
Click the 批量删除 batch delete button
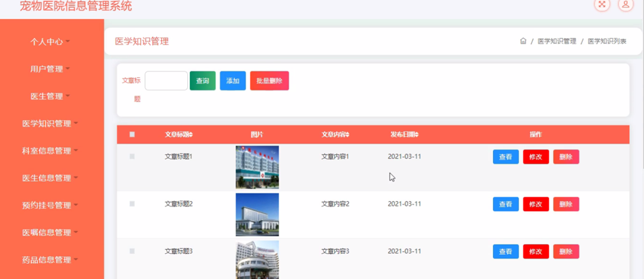coord(270,81)
